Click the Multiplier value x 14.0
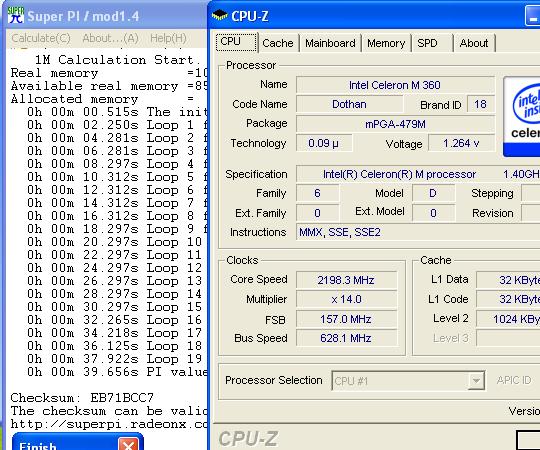Screen dimensions: 540x450 (x=346, y=299)
